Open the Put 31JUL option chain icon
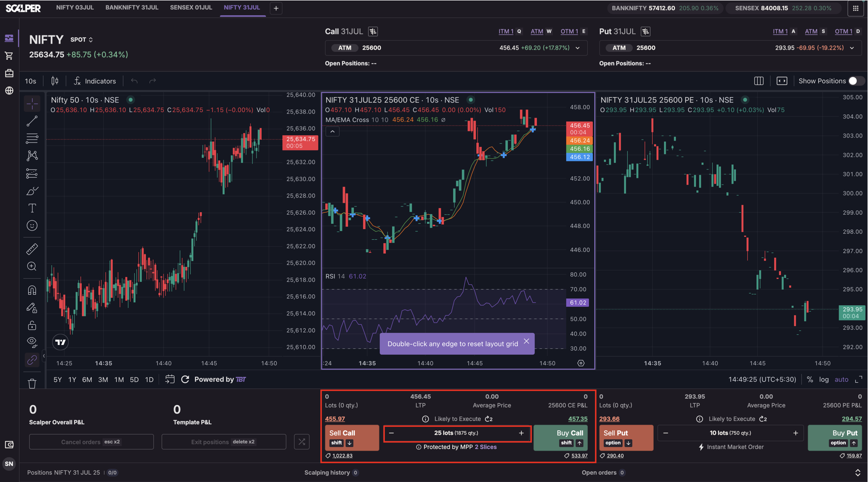868x482 pixels. (x=646, y=31)
